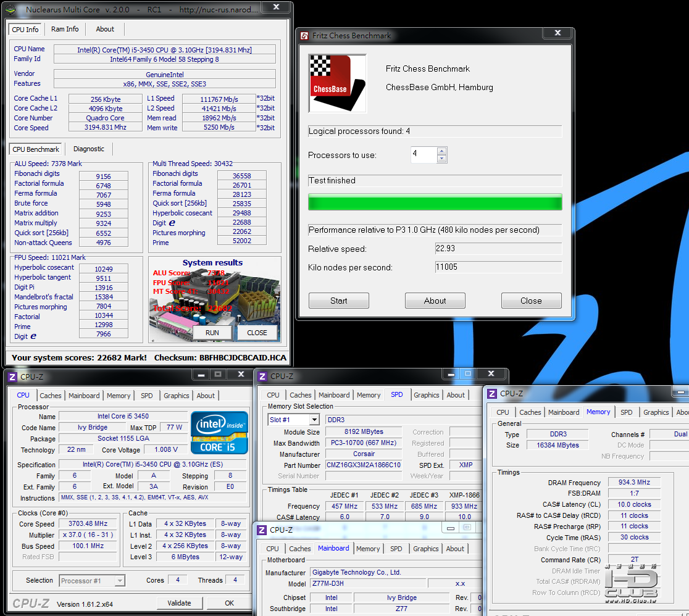
Task: Click the CPU-Z icon in the CPU window title
Action: pos(12,377)
